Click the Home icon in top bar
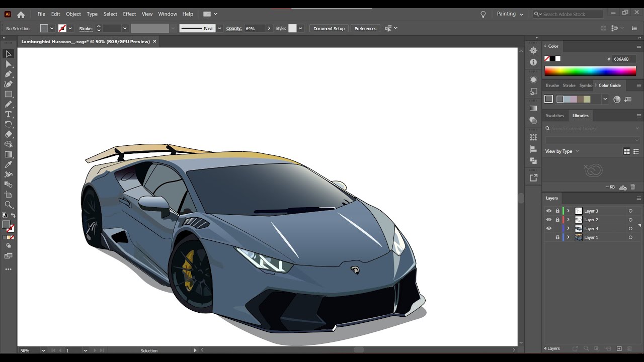The width and height of the screenshot is (644, 362). [x=21, y=15]
